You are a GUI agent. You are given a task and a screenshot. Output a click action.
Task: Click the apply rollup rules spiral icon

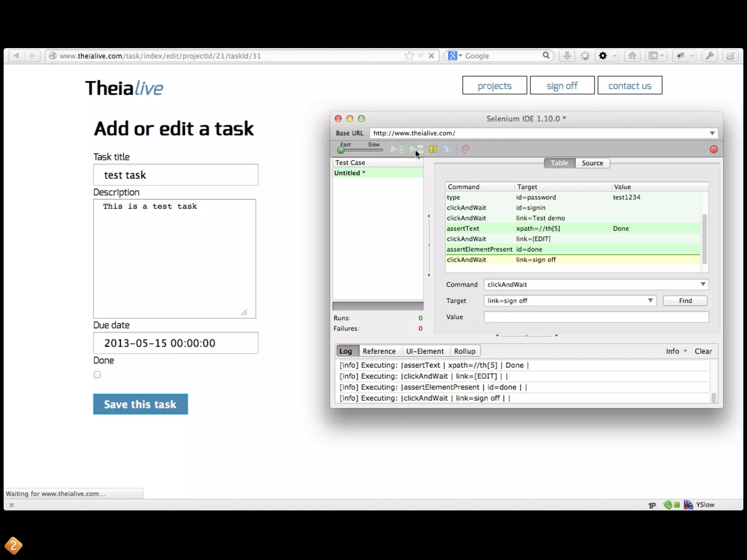[466, 149]
